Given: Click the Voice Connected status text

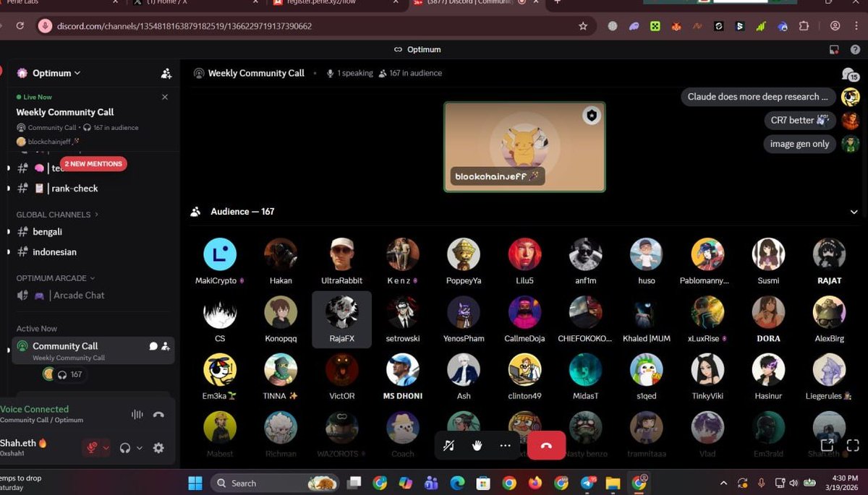Looking at the screenshot, I should click(x=35, y=409).
